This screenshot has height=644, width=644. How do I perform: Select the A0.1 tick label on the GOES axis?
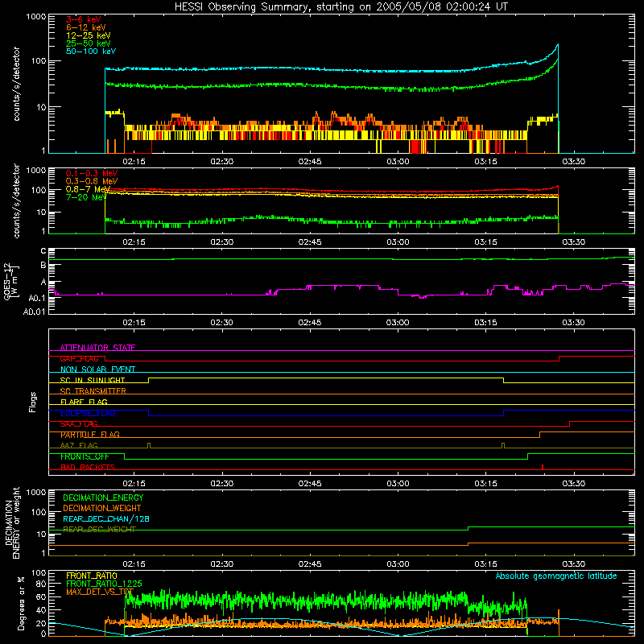click(x=37, y=298)
